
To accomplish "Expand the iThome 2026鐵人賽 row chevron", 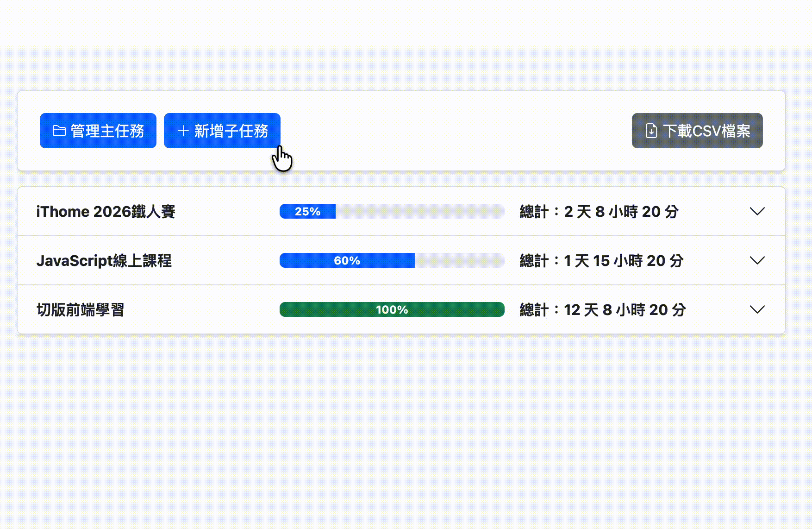I will point(757,211).
